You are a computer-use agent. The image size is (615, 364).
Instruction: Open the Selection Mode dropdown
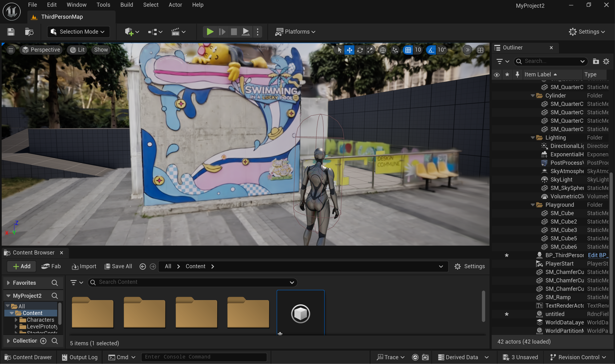78,32
